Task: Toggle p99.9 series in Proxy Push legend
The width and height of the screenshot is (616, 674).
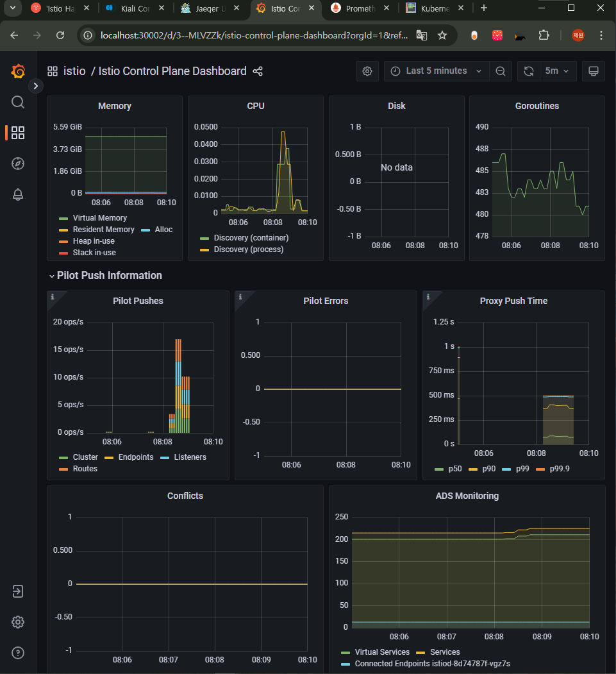Action: (x=560, y=469)
